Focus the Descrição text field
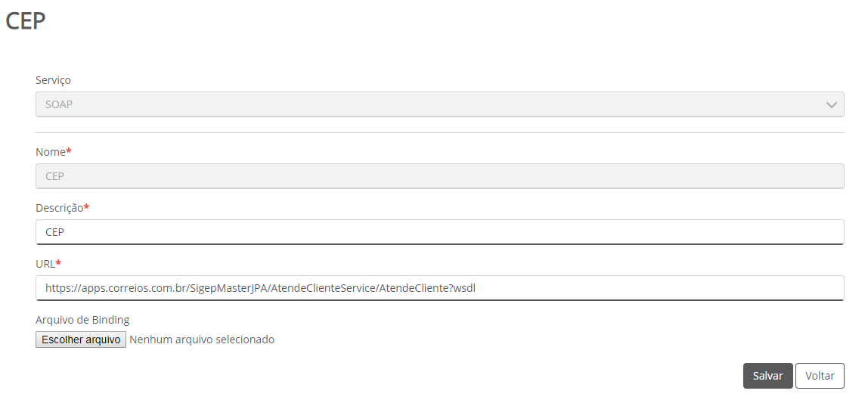Screen dimensions: 868x400 (x=439, y=232)
